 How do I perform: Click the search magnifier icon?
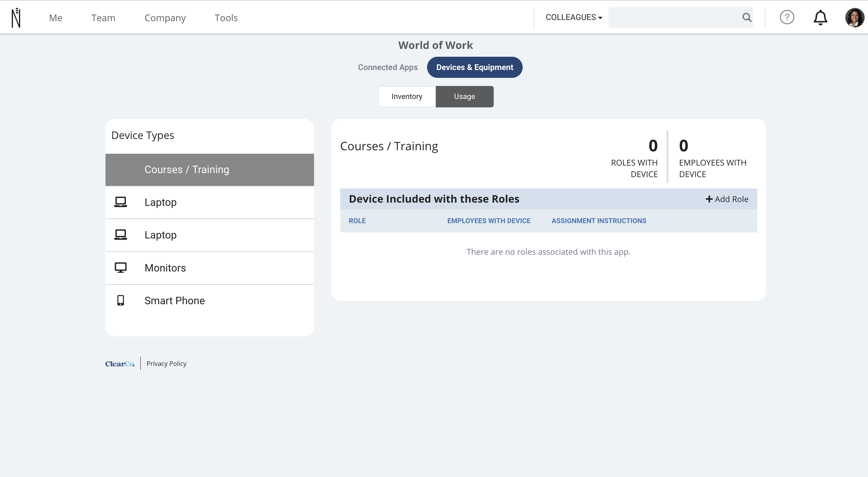[747, 17]
